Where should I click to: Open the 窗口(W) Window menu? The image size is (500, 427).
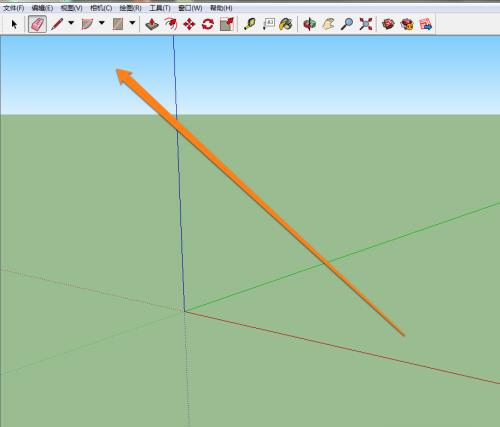[190, 8]
